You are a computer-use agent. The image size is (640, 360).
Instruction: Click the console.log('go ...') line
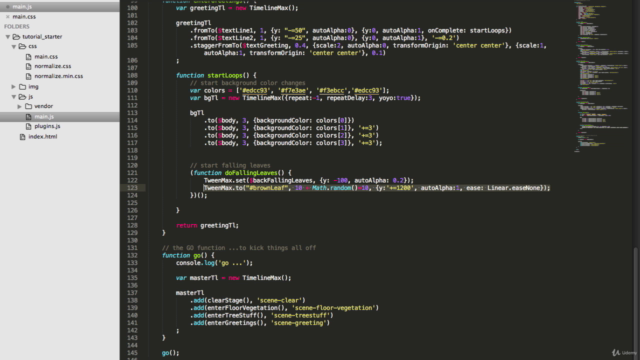[x=214, y=263]
